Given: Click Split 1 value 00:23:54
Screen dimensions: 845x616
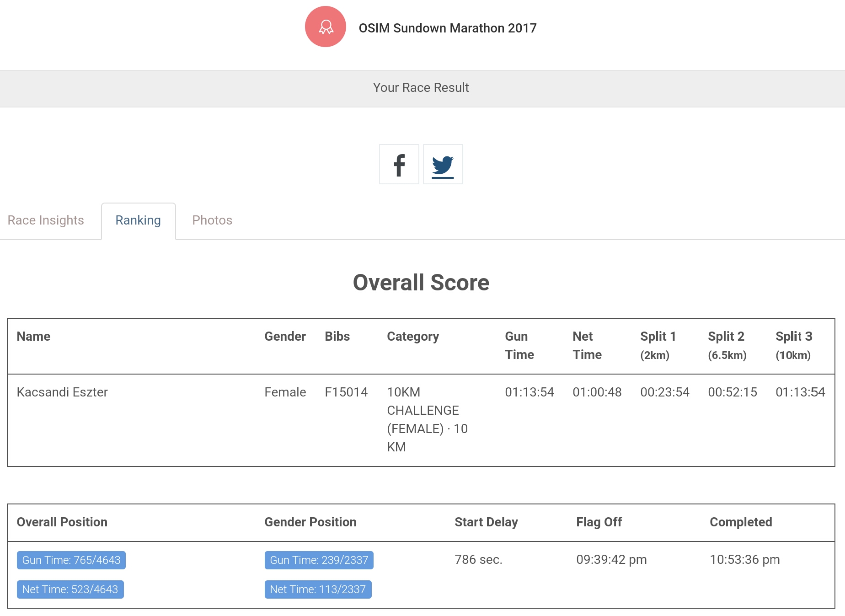Looking at the screenshot, I should 665,392.
